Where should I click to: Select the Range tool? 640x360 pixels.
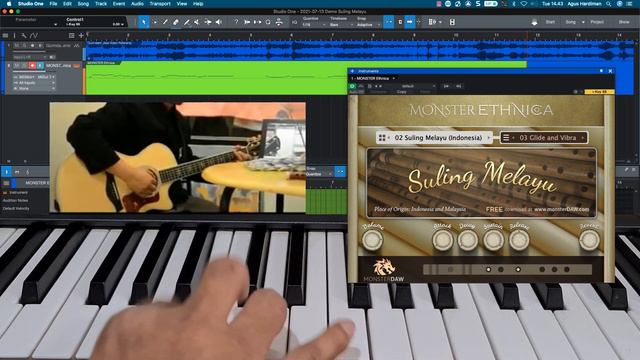(155, 22)
